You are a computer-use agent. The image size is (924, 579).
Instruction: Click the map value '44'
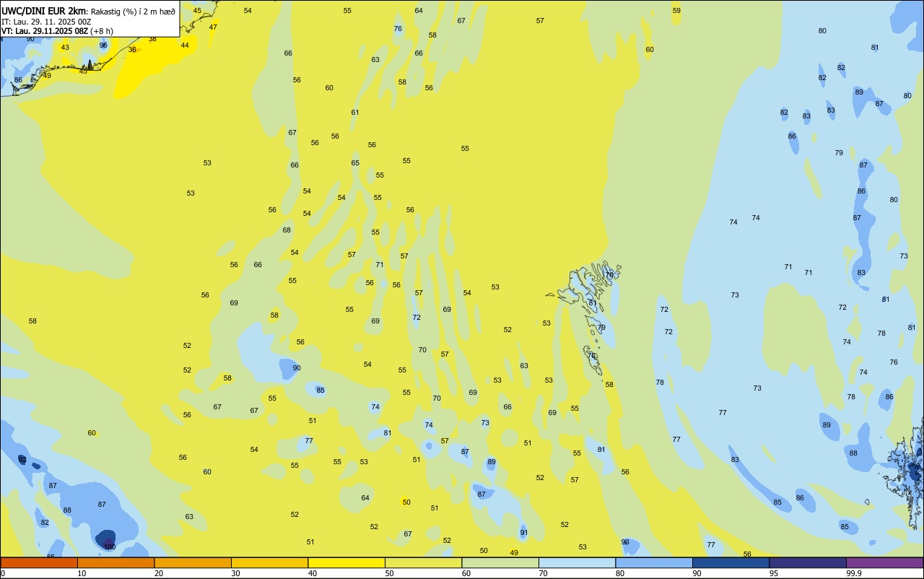tap(185, 45)
